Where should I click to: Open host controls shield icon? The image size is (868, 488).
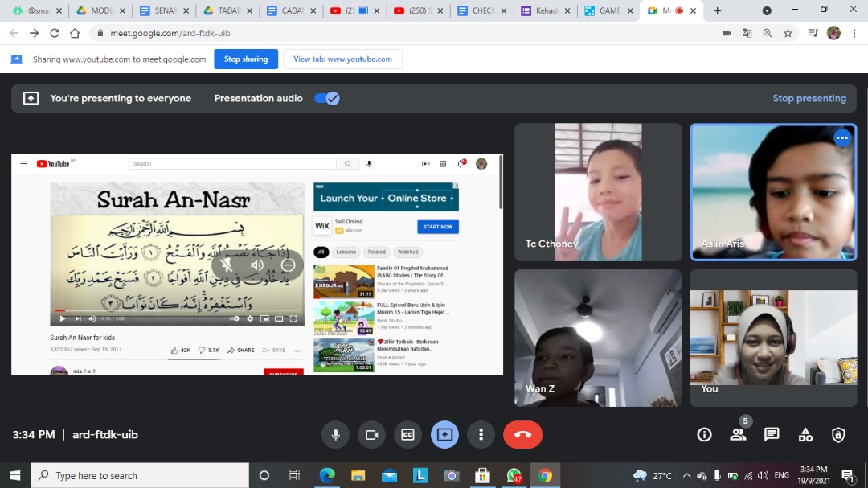point(838,435)
